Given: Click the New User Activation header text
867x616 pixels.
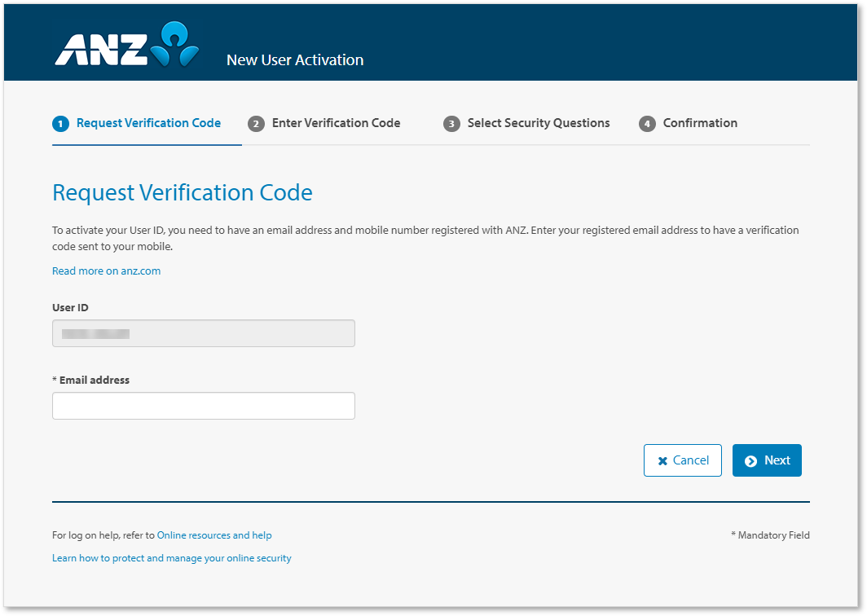Looking at the screenshot, I should pyautogui.click(x=294, y=59).
